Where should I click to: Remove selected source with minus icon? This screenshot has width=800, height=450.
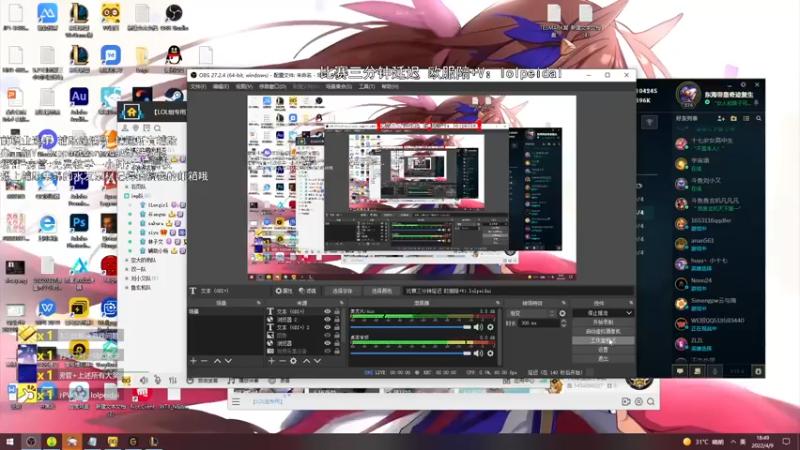click(282, 361)
